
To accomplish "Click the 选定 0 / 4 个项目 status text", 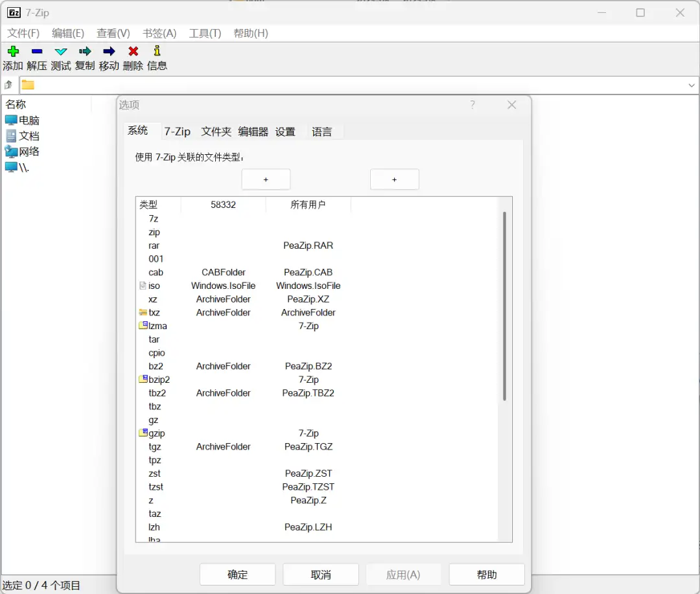I will click(x=41, y=585).
